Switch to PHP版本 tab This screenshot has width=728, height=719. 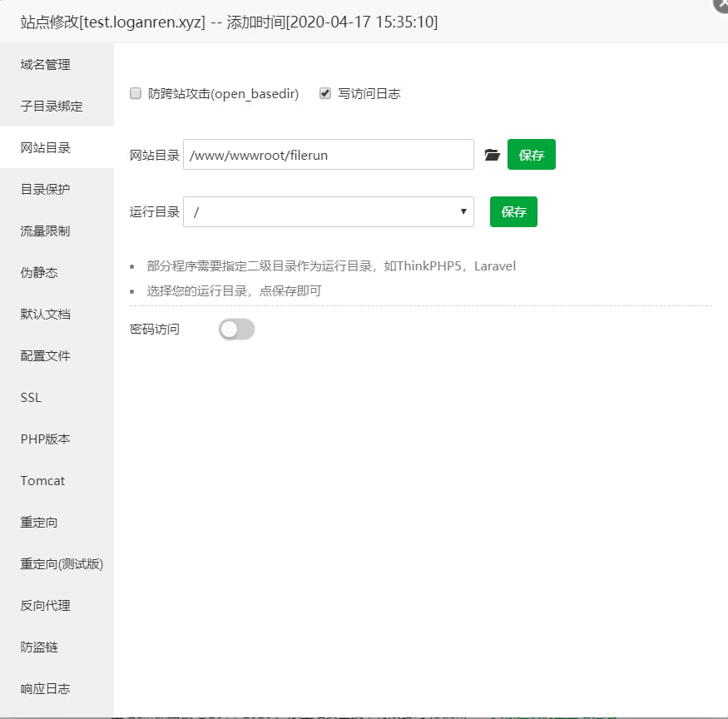57,439
